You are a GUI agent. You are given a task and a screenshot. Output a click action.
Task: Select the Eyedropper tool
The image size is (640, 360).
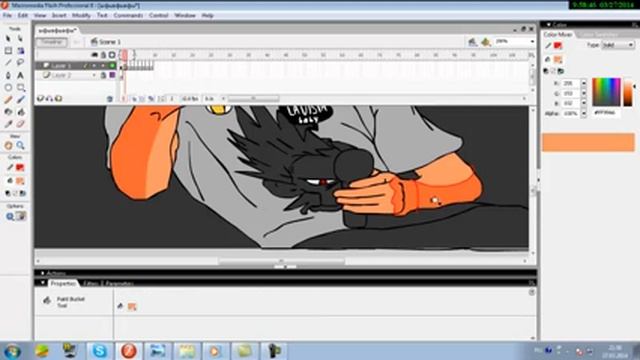click(8, 124)
